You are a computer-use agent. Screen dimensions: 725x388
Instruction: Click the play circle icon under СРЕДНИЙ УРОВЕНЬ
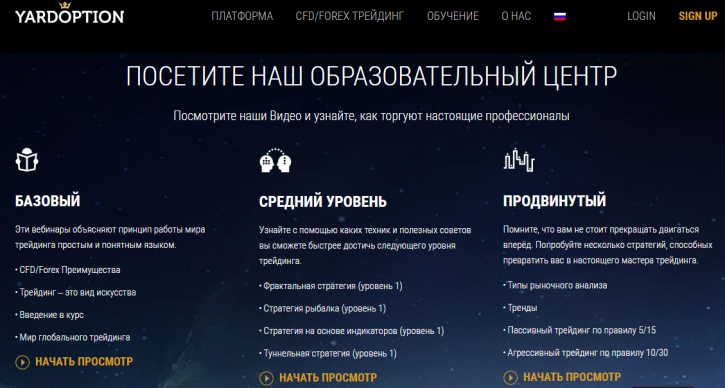[x=266, y=378]
